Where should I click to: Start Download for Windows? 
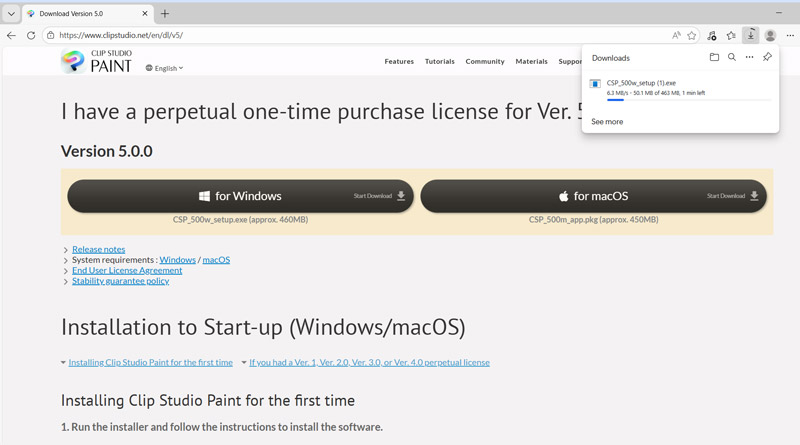pyautogui.click(x=240, y=196)
